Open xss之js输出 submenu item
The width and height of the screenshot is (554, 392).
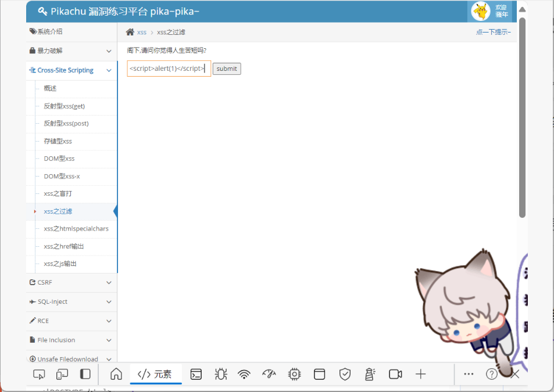click(x=60, y=264)
